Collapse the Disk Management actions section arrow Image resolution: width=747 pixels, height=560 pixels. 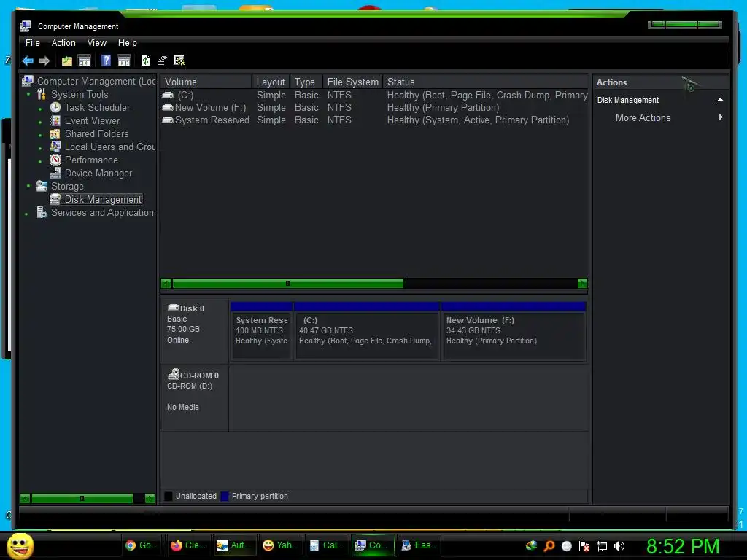point(720,100)
